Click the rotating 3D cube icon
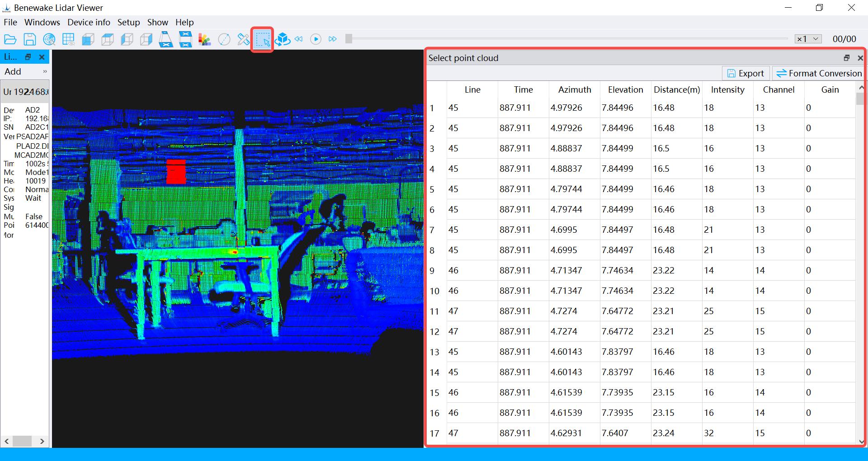868x461 pixels. click(x=283, y=40)
